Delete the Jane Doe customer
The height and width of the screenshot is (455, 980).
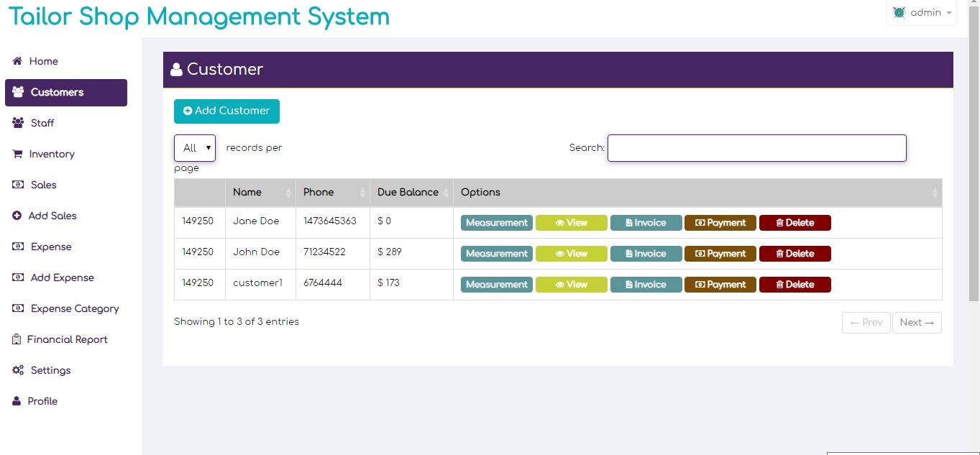click(x=795, y=223)
